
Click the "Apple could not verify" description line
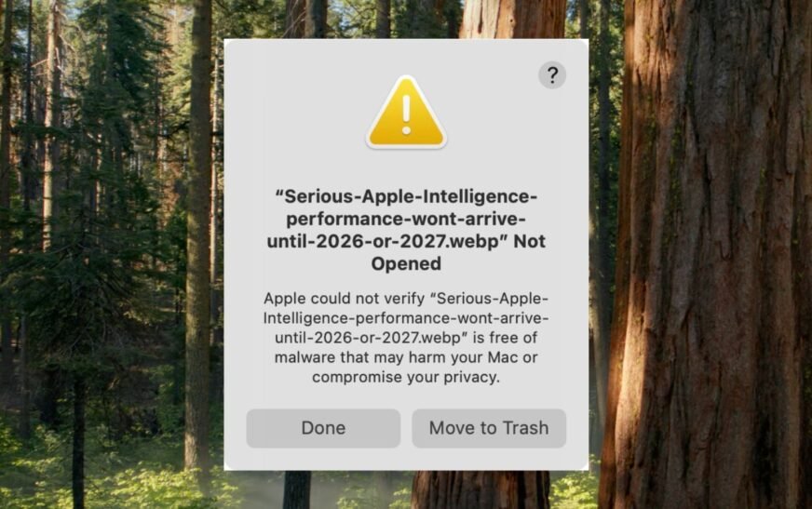(406, 299)
